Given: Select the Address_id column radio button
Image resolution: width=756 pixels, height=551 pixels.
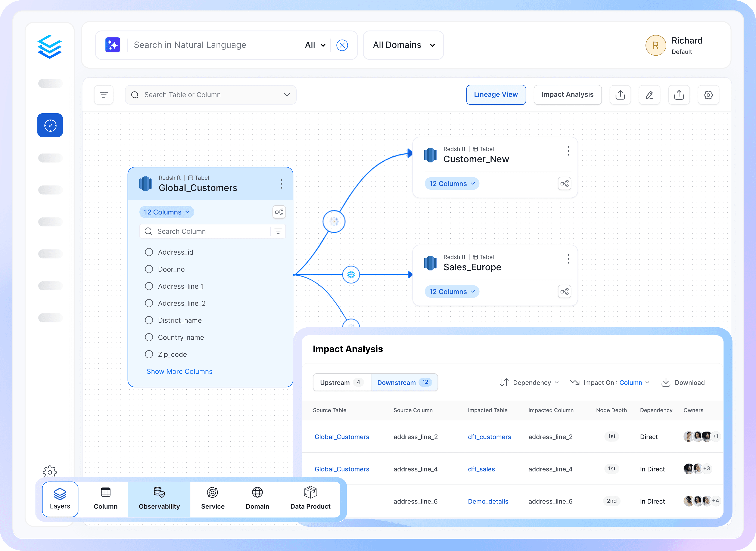Looking at the screenshot, I should point(149,252).
